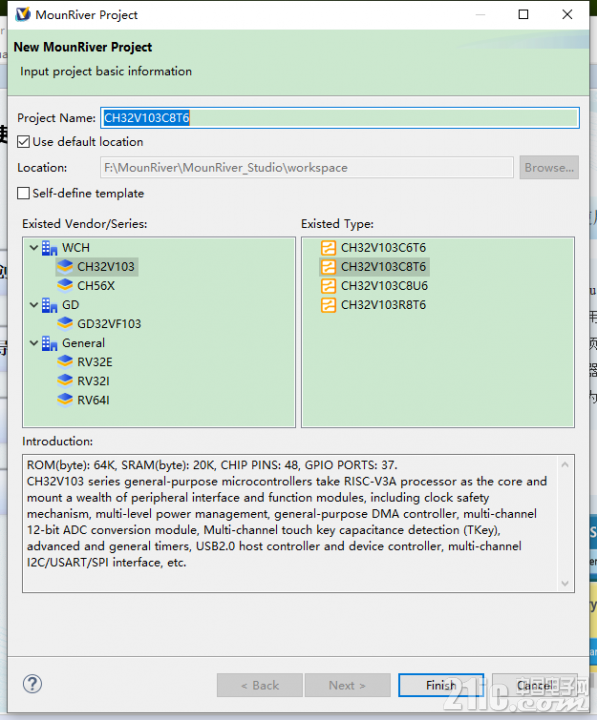597x720 pixels.
Task: Click the Introduction scrollbar down arrow
Action: click(x=565, y=583)
